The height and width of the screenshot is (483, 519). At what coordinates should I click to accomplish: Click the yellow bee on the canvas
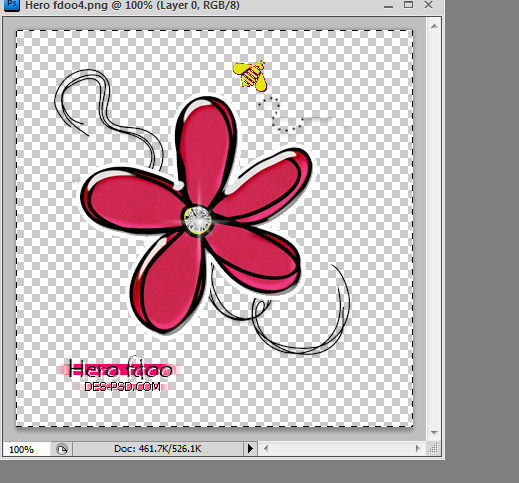[250, 76]
